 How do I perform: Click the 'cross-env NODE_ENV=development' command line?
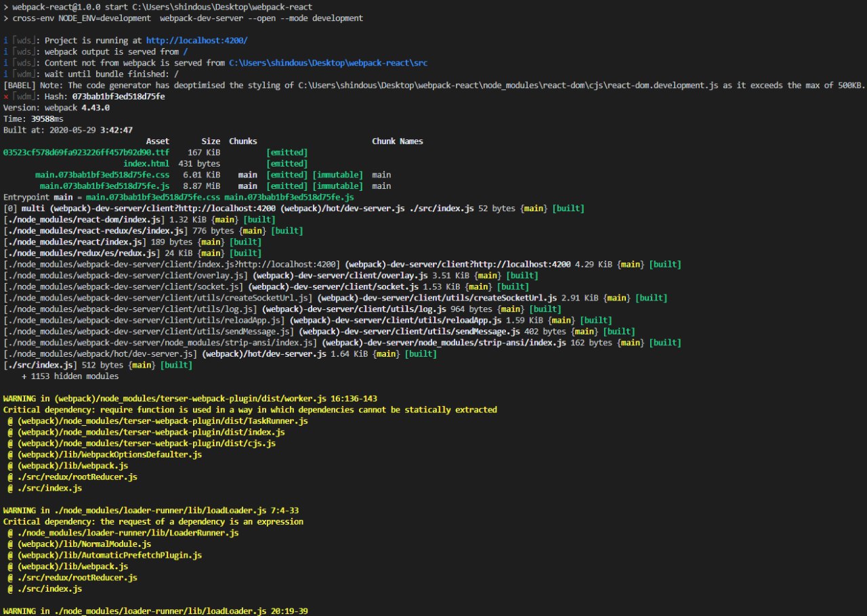183,18
